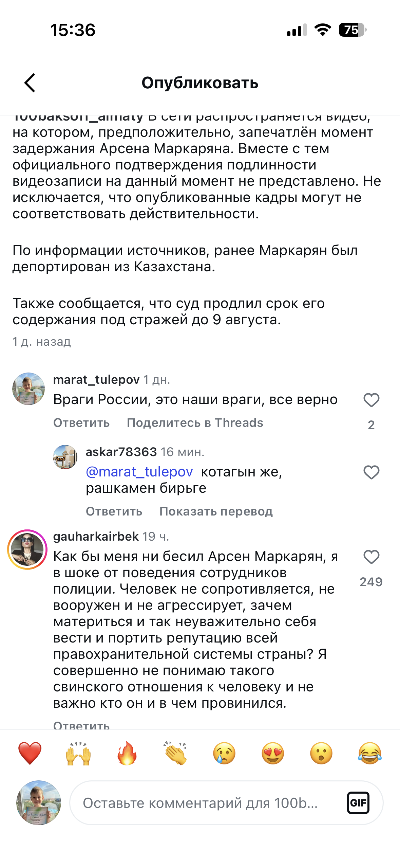400x868 pixels.
Task: Like gauharkairbek's comment
Action: point(371,557)
